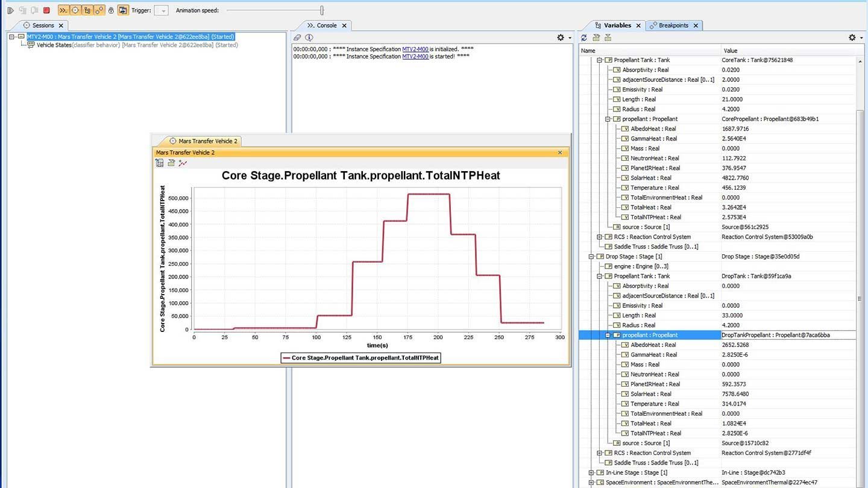This screenshot has height=488, width=868.
Task: Click the lock icon in toolbar
Action: tap(111, 10)
